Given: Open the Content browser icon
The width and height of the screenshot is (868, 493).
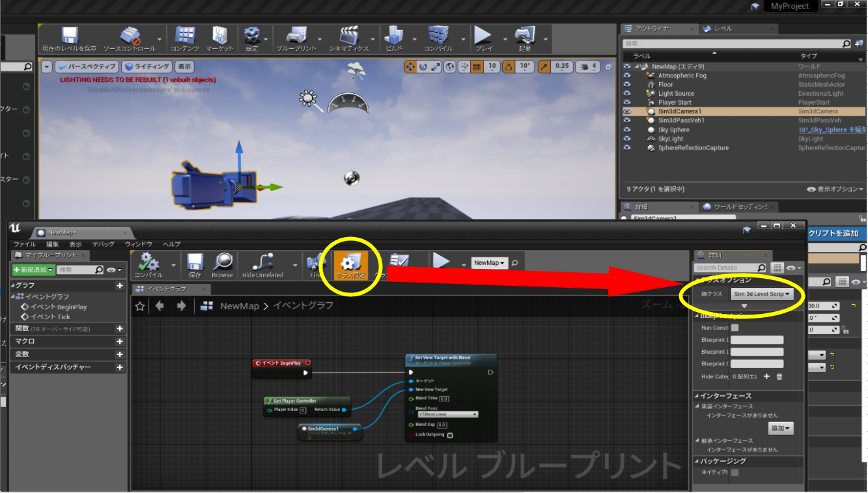Looking at the screenshot, I should click(x=185, y=39).
